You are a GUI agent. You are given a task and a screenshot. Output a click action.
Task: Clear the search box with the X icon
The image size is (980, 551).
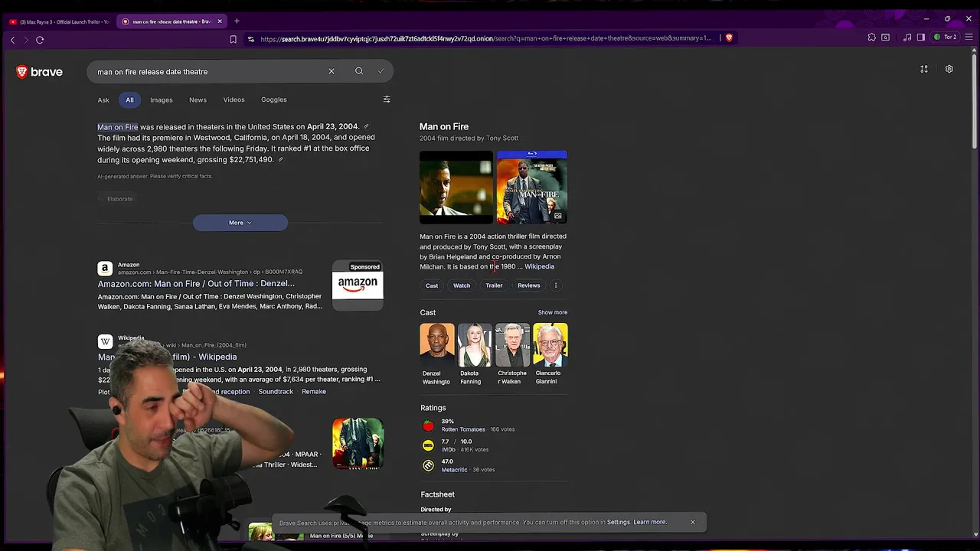tap(332, 71)
